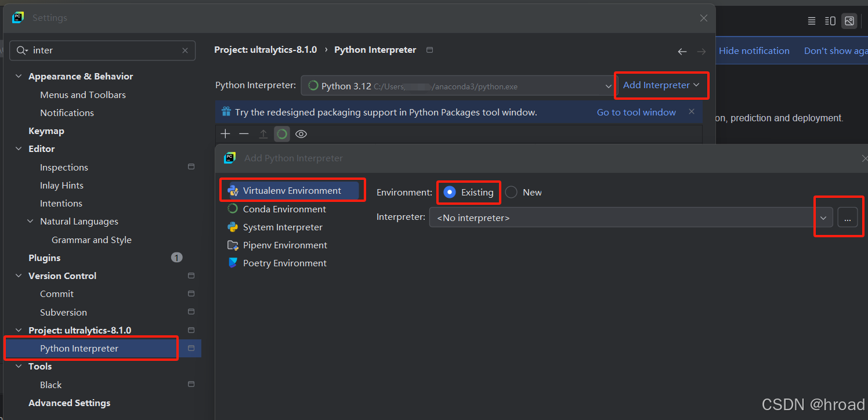Open Commit settings

point(57,294)
